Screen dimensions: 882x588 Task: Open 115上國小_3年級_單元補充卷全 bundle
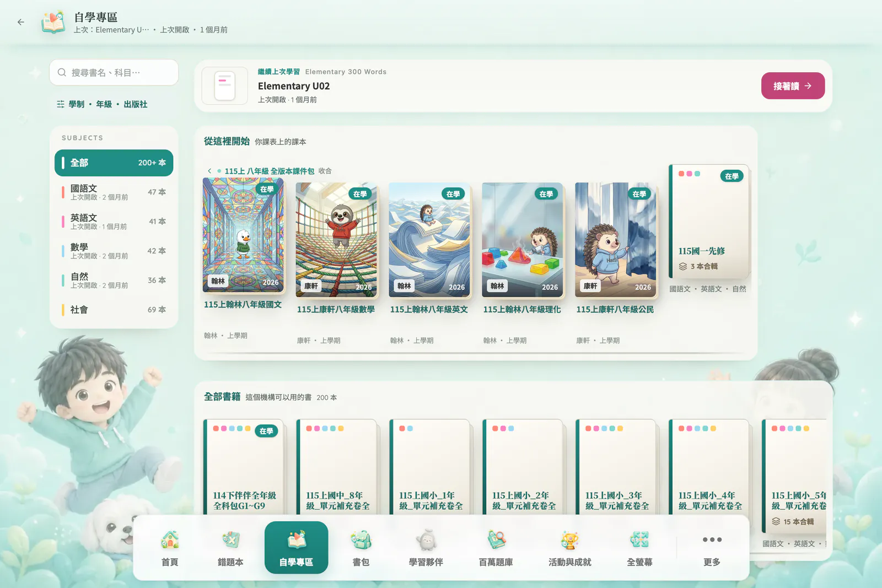tap(616, 467)
